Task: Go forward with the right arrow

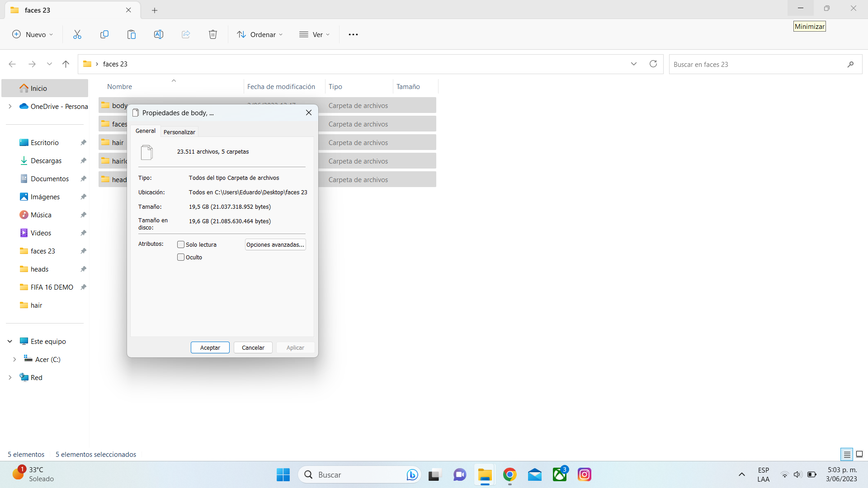Action: click(x=32, y=64)
